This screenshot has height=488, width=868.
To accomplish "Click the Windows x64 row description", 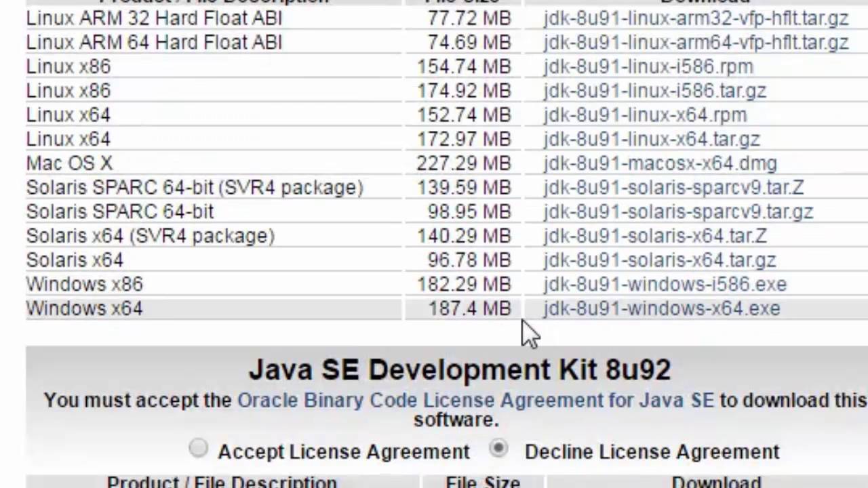I will (85, 309).
